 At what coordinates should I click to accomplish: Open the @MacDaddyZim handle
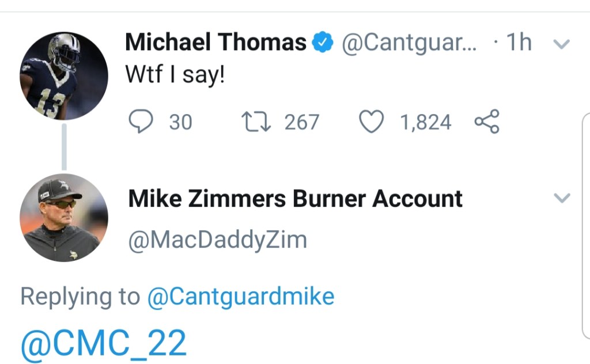tap(217, 240)
